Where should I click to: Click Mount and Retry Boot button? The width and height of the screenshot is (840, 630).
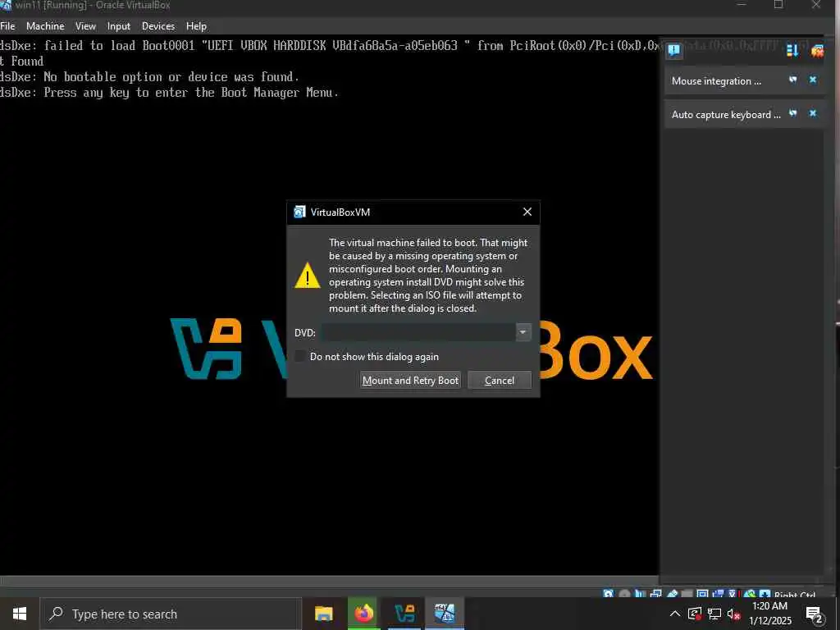click(410, 381)
